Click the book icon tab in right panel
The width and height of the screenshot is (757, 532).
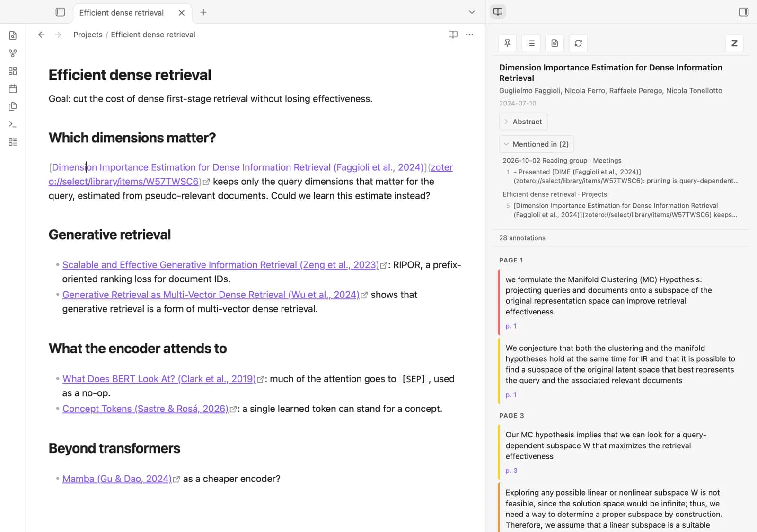[x=498, y=11]
